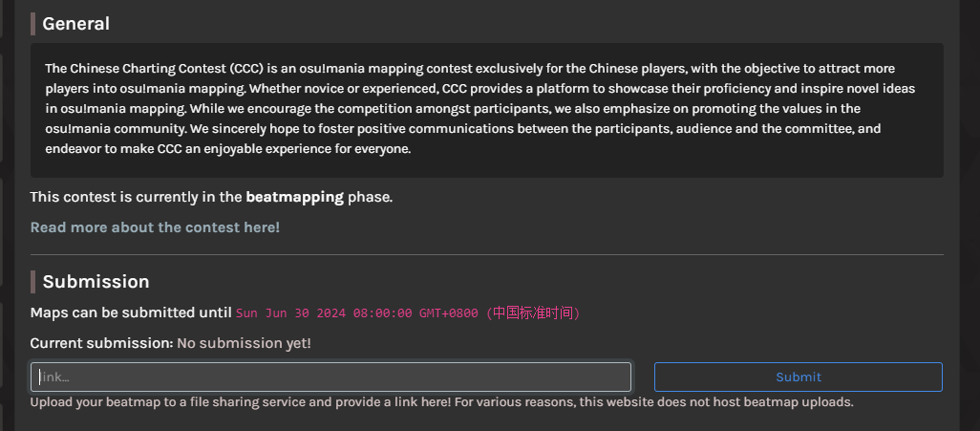Click "This contest is currently in the" sentence

137,197
